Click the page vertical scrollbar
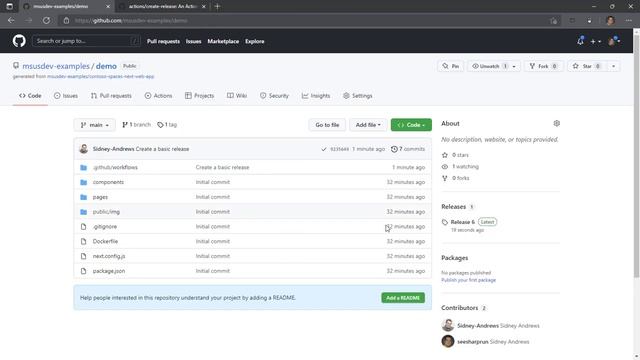Screen dimensions: 640x360 636,155
